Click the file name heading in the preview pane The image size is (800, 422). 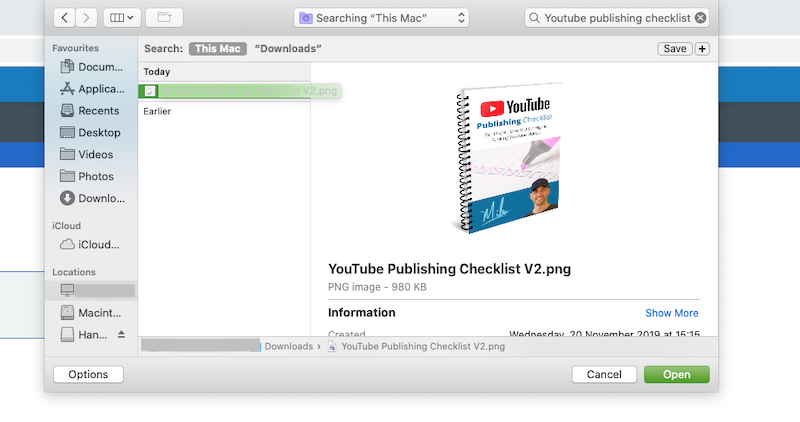[449, 269]
